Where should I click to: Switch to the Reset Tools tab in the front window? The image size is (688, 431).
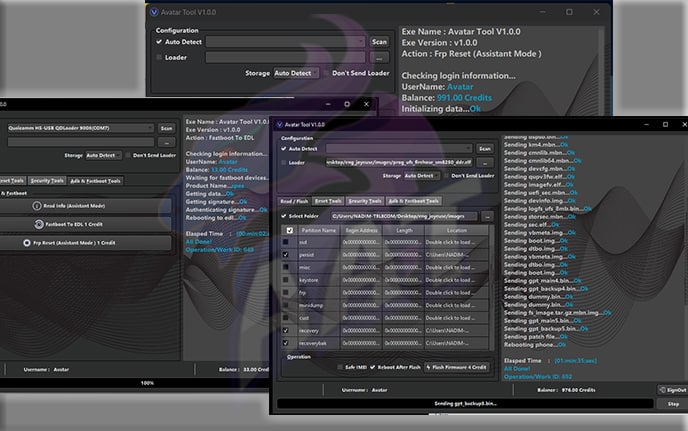click(x=328, y=201)
